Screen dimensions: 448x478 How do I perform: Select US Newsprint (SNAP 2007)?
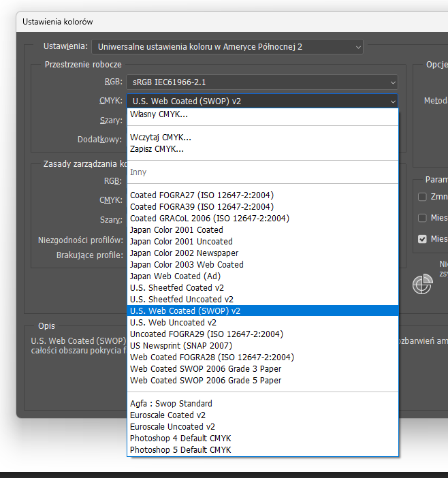click(x=263, y=346)
